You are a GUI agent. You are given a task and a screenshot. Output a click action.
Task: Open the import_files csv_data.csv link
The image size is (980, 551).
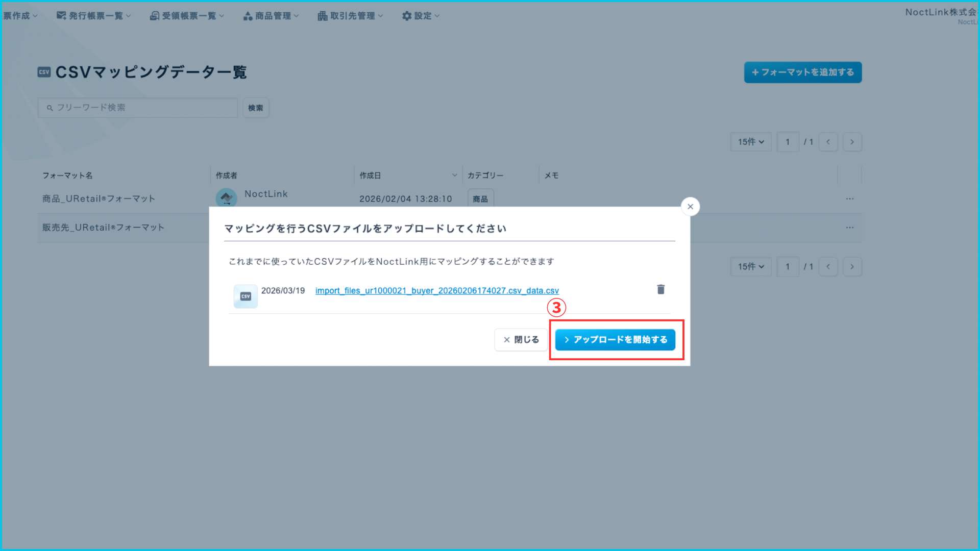pos(437,291)
